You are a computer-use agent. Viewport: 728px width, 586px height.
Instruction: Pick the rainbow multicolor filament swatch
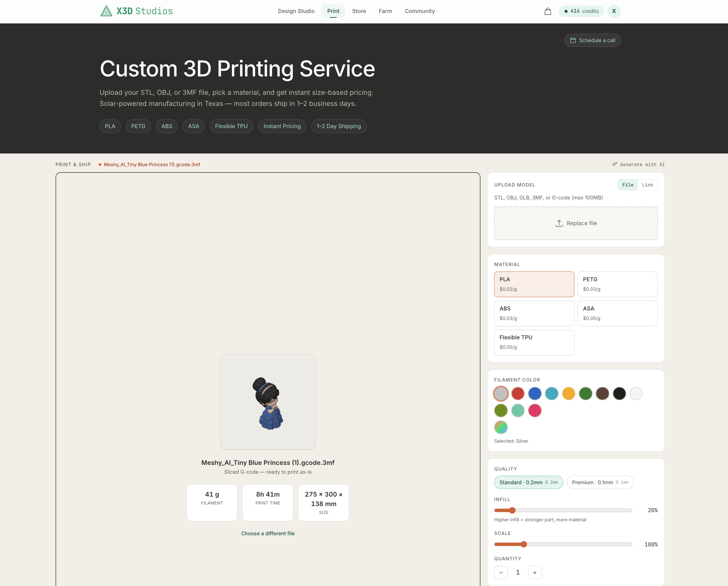point(501,427)
